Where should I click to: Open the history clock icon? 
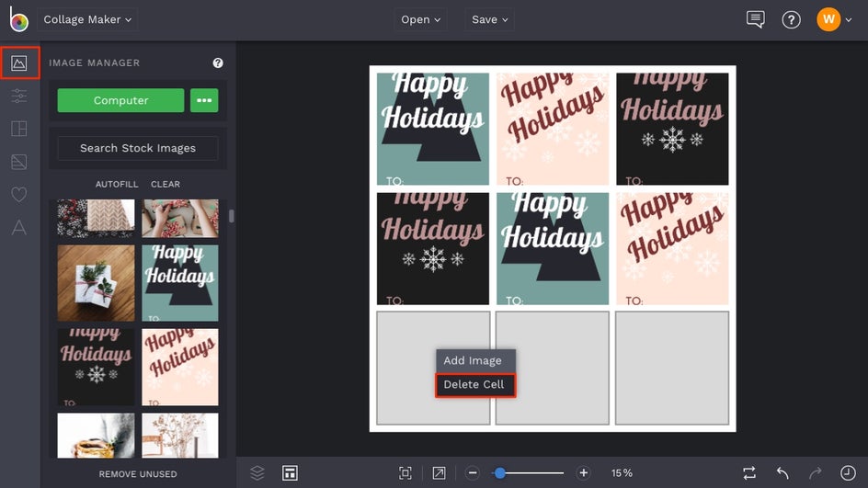pos(848,472)
